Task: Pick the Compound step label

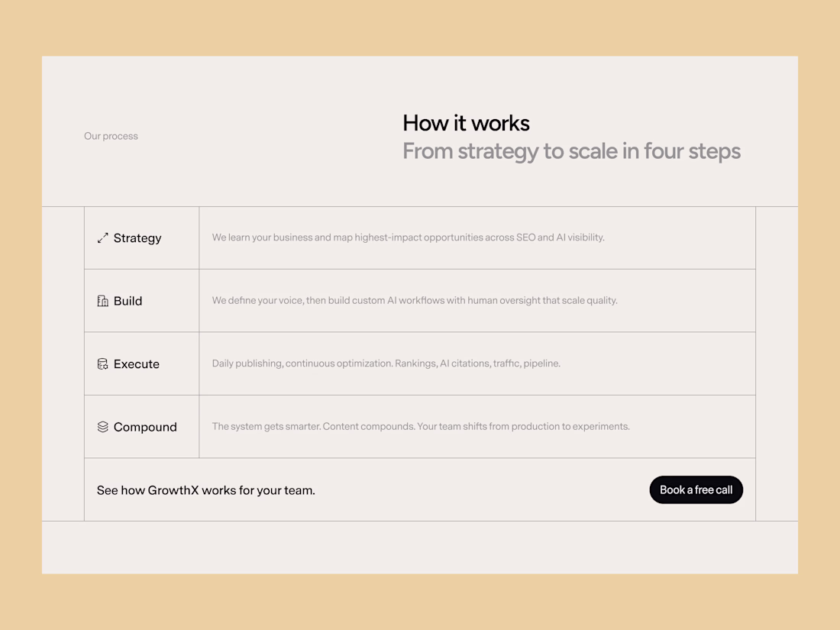Action: tap(145, 427)
